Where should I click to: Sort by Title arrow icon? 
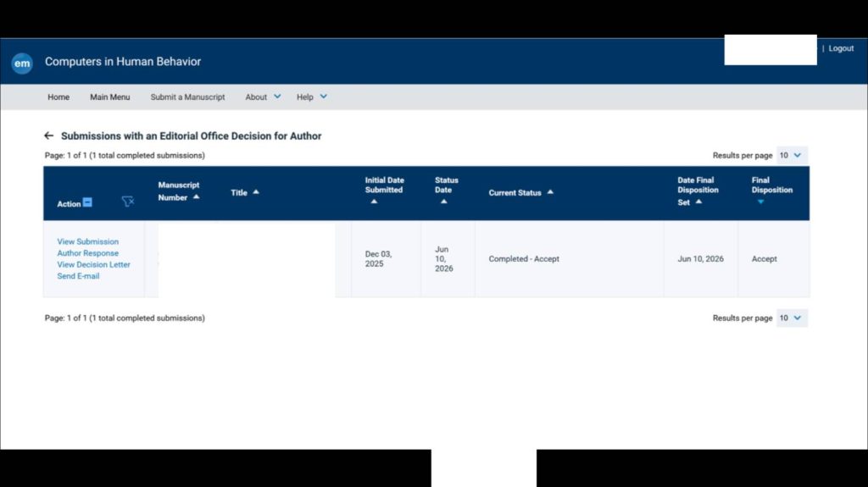pyautogui.click(x=256, y=192)
